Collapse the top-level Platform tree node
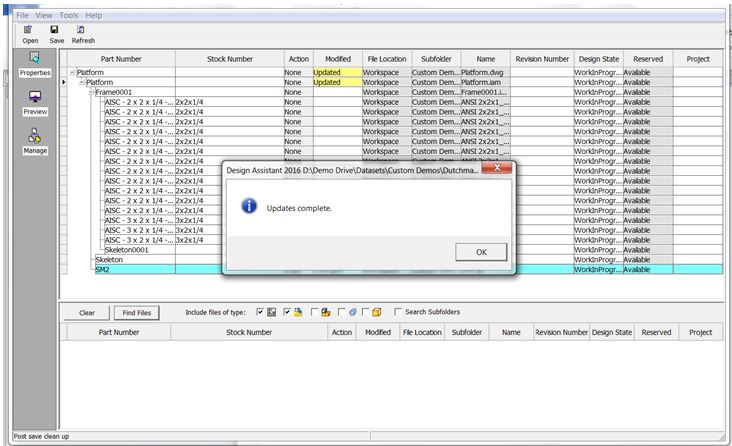 [x=72, y=72]
